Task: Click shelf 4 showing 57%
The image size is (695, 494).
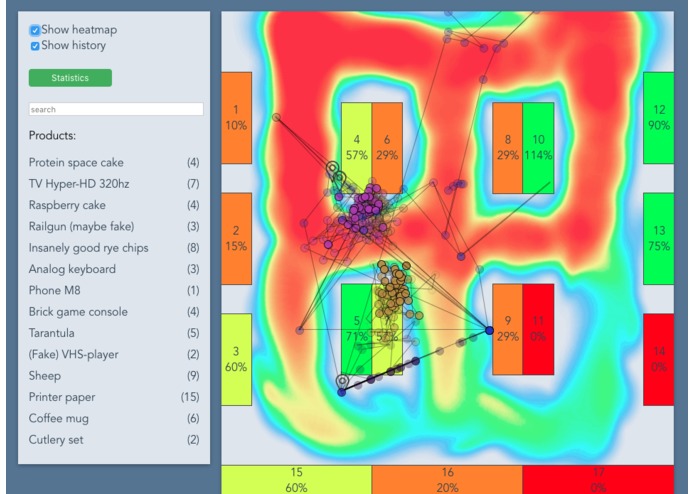Action: click(356, 148)
